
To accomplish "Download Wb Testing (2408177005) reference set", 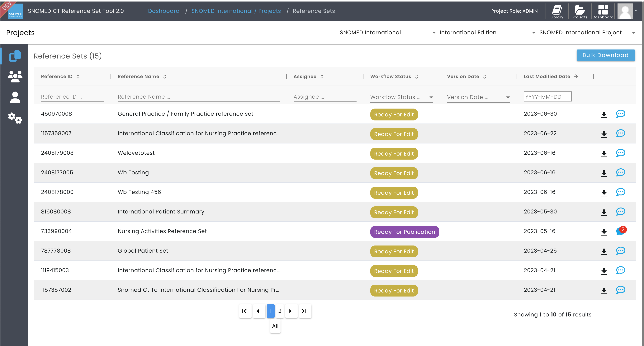I will click(x=604, y=173).
